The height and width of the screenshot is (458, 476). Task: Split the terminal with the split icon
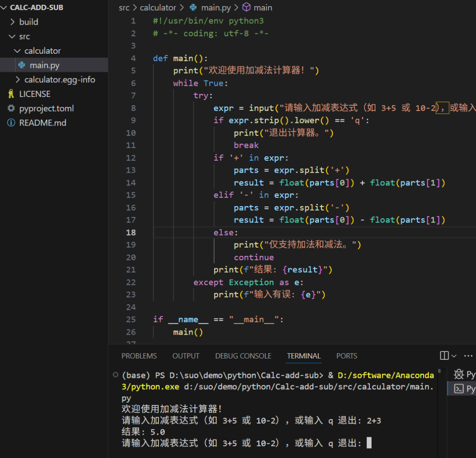[444, 355]
